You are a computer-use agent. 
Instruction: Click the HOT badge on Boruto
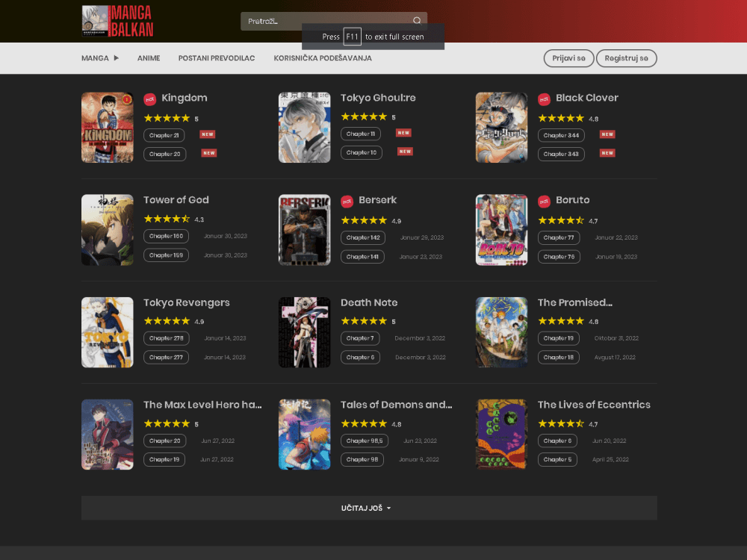click(x=543, y=200)
